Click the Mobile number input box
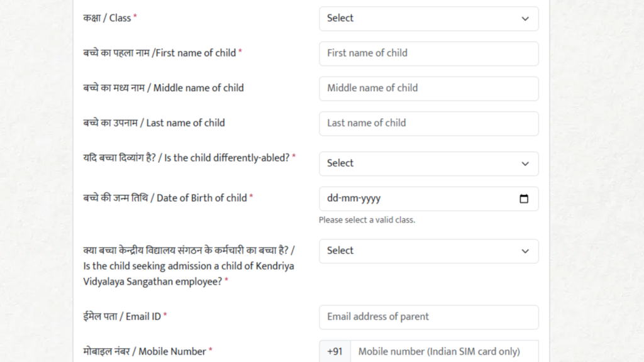The width and height of the screenshot is (644, 362). click(x=445, y=351)
